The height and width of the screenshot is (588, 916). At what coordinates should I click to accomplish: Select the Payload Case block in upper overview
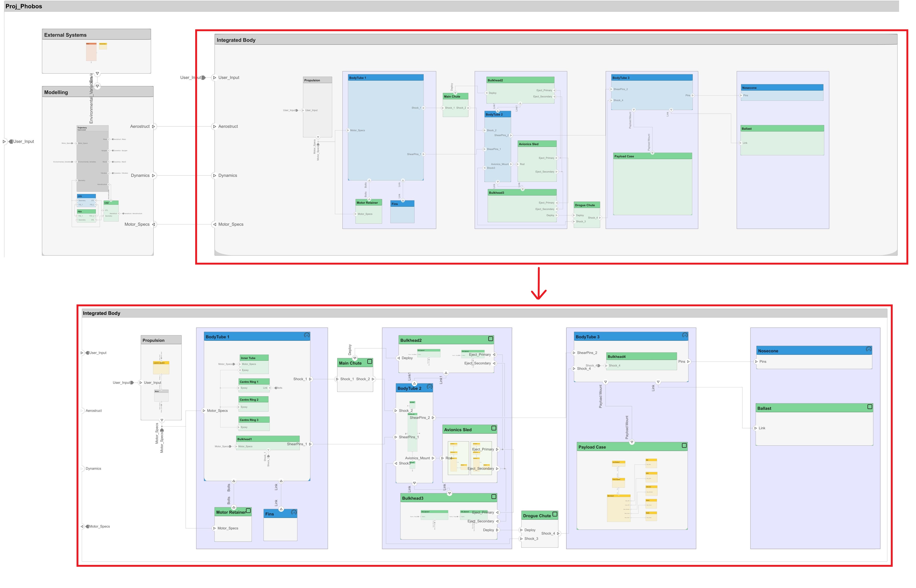(x=652, y=184)
